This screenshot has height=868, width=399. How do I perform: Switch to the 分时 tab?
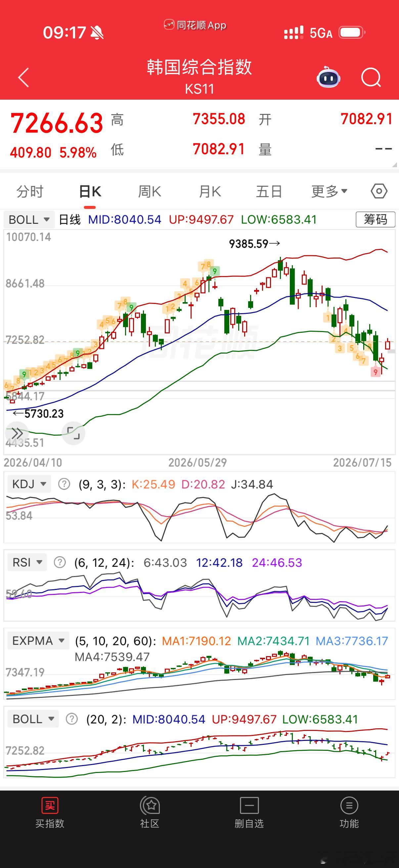click(30, 191)
